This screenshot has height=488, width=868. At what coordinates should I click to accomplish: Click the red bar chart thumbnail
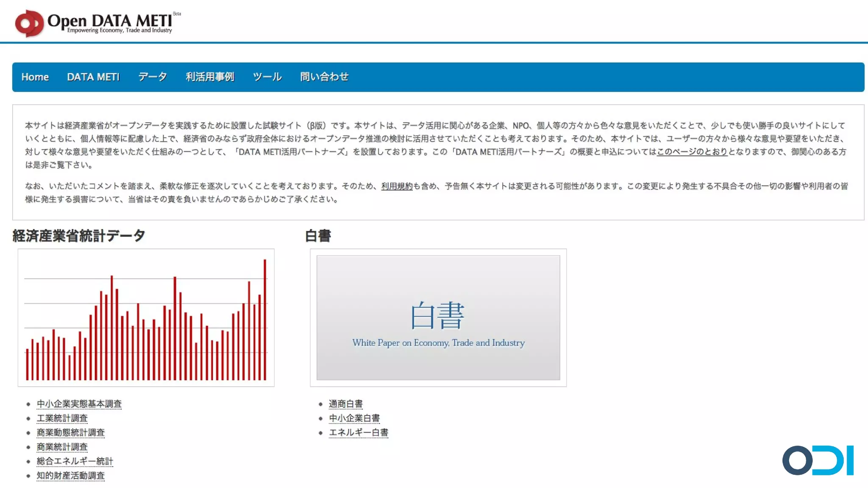[x=146, y=318]
